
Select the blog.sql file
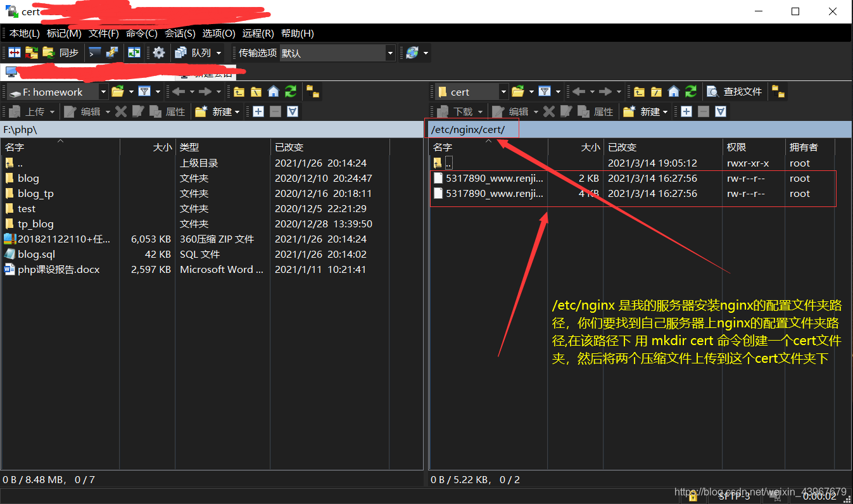click(x=37, y=254)
